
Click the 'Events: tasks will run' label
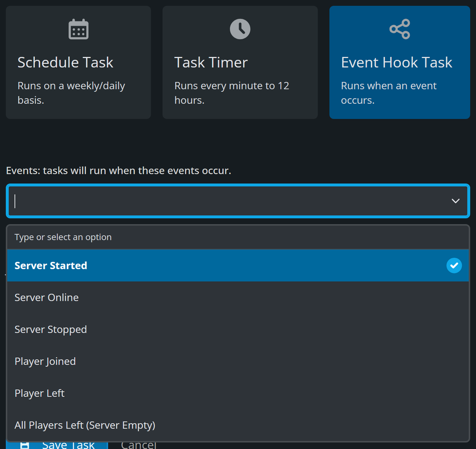[x=119, y=170]
